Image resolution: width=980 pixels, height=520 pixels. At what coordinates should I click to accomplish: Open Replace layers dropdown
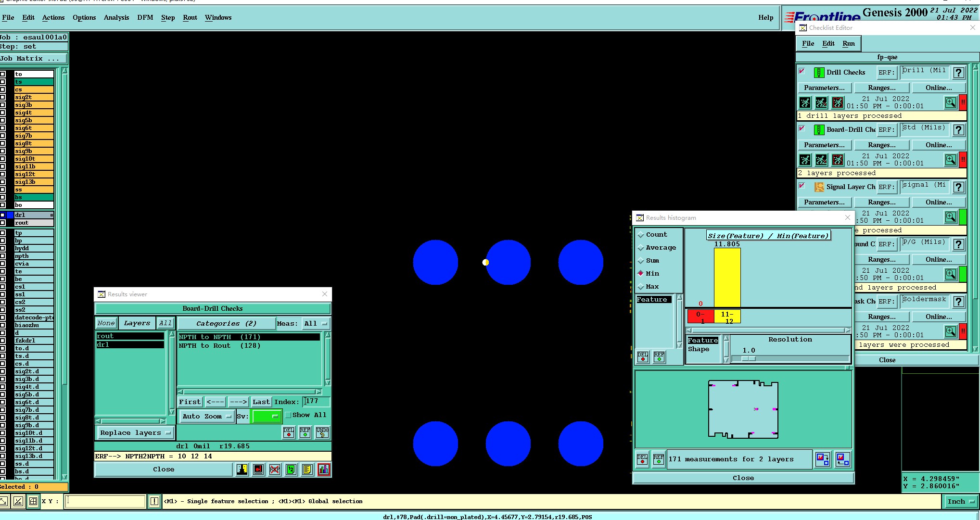click(x=135, y=433)
